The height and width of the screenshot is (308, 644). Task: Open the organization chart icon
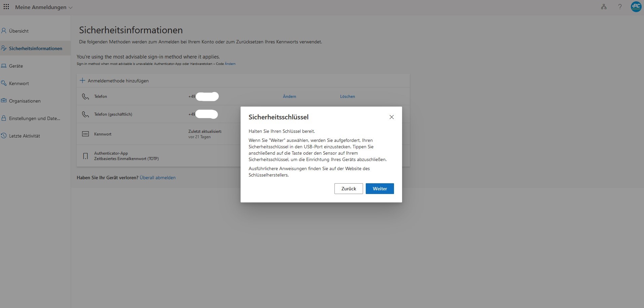point(604,7)
